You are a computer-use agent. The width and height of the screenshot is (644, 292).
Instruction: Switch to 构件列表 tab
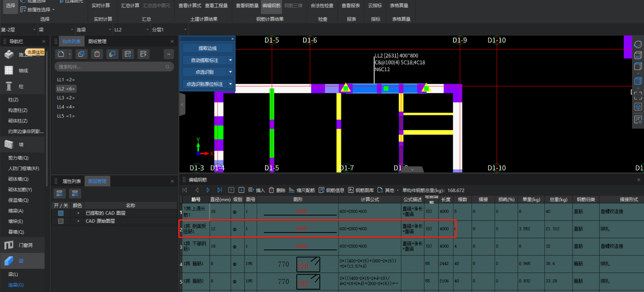pyautogui.click(x=71, y=41)
